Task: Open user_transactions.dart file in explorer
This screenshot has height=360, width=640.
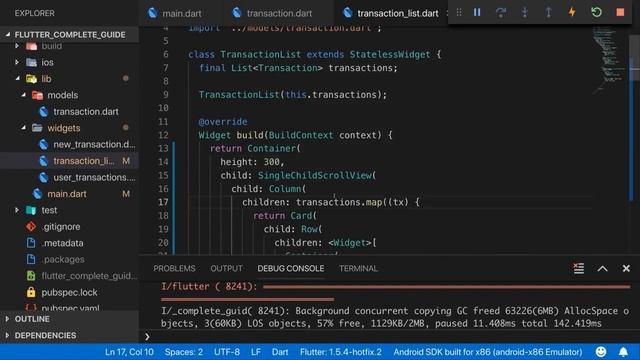Action: click(94, 177)
